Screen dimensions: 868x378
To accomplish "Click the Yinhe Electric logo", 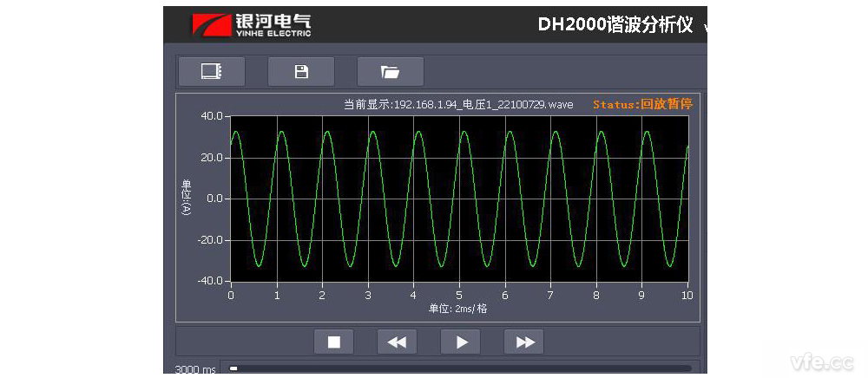I will tap(252, 25).
